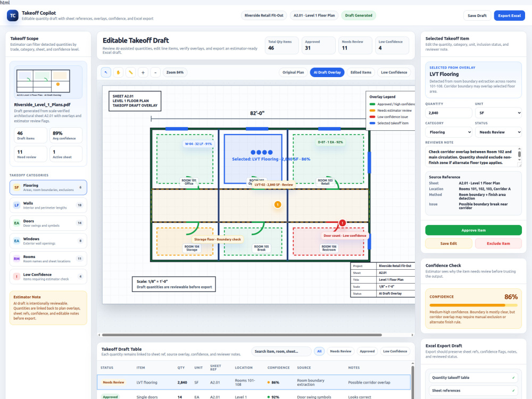This screenshot has width=532, height=399.
Task: Click Room 101 Office label on plan
Action: coord(189,182)
